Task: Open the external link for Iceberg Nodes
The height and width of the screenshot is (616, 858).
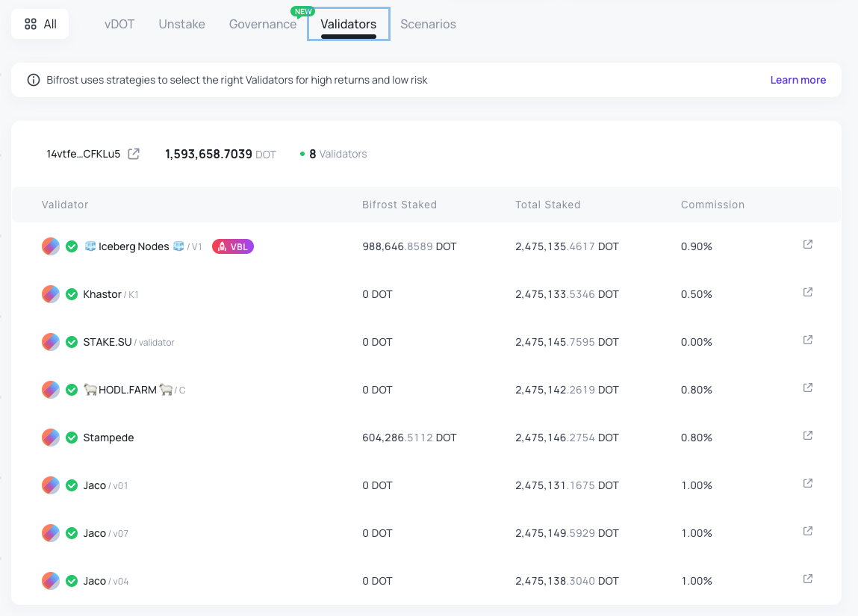Action: coord(808,245)
